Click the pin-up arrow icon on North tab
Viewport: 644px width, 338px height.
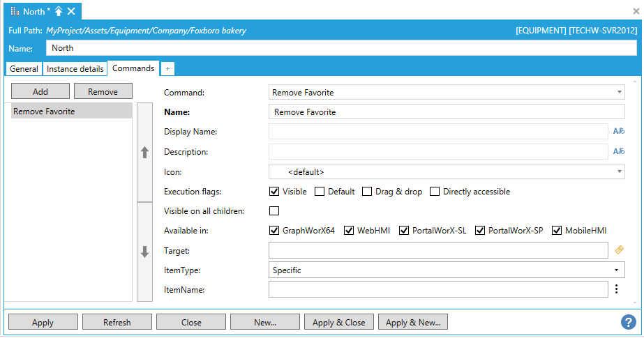click(59, 11)
